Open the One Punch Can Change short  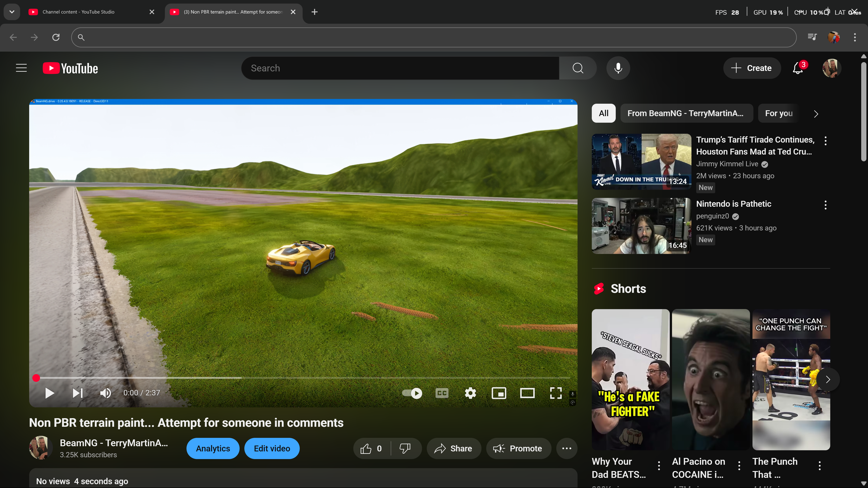791,380
